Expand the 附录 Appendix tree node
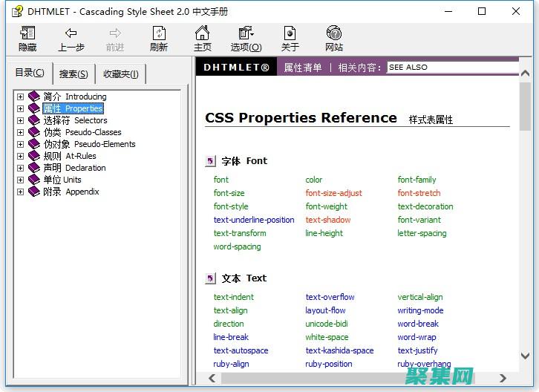The width and height of the screenshot is (539, 392). pos(21,192)
